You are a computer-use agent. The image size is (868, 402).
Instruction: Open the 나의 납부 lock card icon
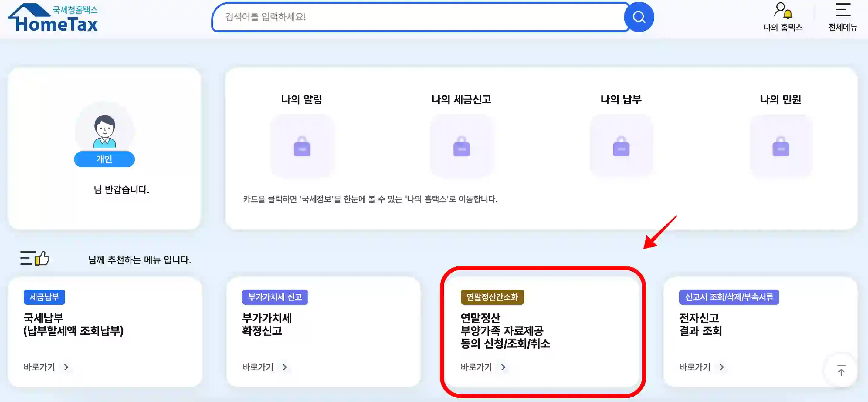621,146
